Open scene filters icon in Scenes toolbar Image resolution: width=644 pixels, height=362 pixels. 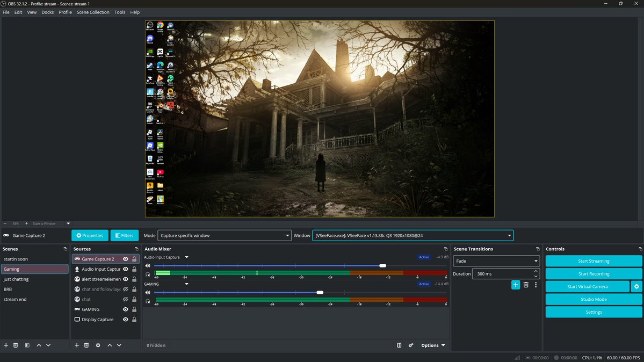tap(27, 345)
